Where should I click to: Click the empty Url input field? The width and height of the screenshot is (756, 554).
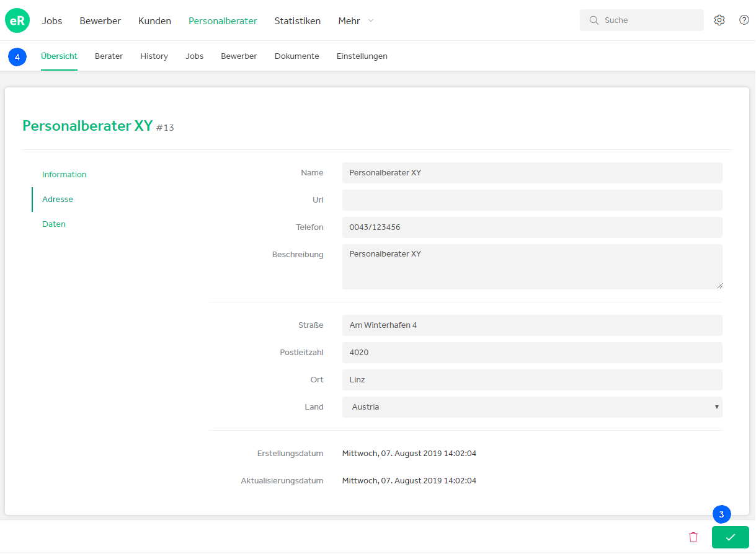[x=532, y=200]
